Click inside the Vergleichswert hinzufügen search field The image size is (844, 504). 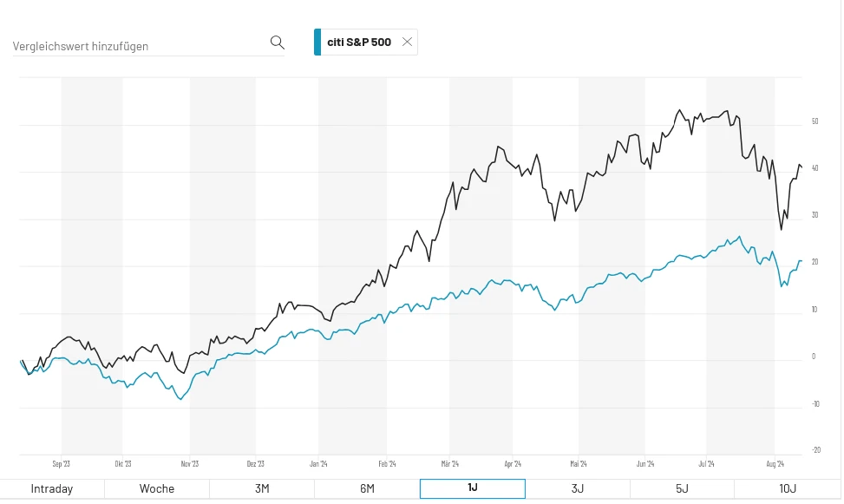[130, 45]
